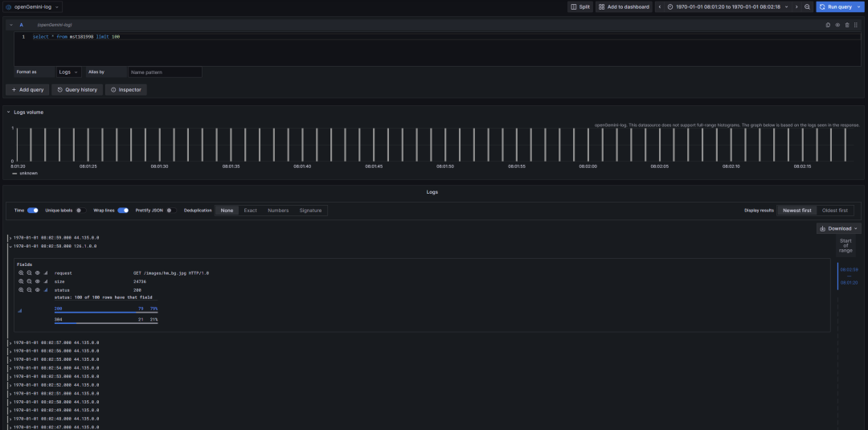This screenshot has width=868, height=430.
Task: Delete query A with the trash icon
Action: pos(846,25)
